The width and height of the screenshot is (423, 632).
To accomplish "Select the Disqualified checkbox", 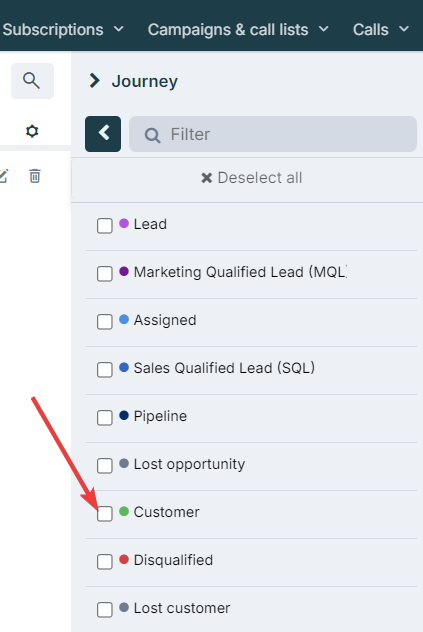I will click(x=104, y=561).
